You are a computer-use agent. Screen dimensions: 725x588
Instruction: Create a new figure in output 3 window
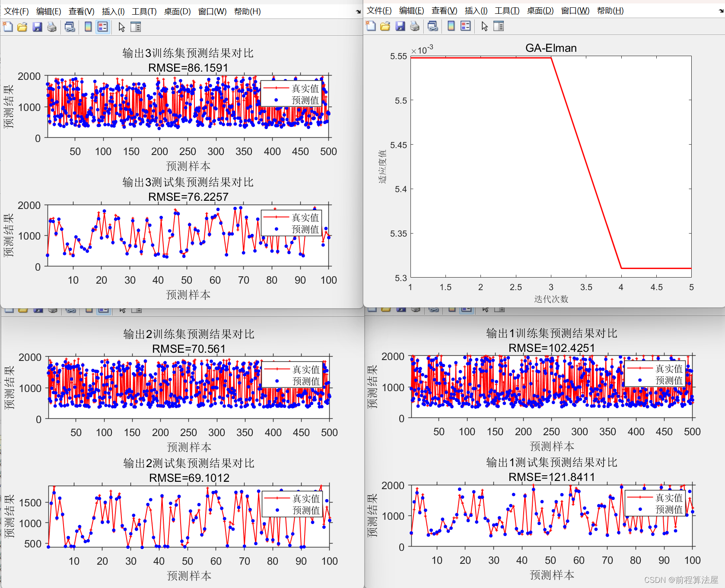[x=8, y=27]
